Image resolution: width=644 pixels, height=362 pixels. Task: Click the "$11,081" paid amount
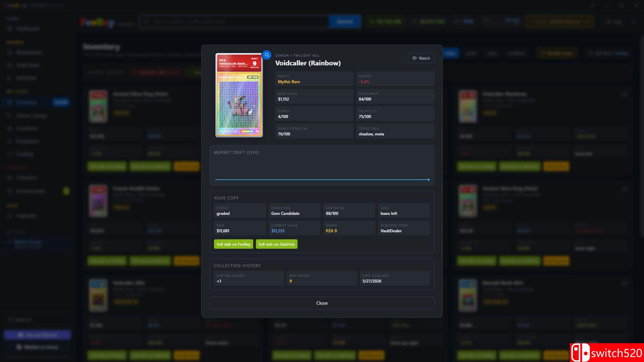point(223,231)
